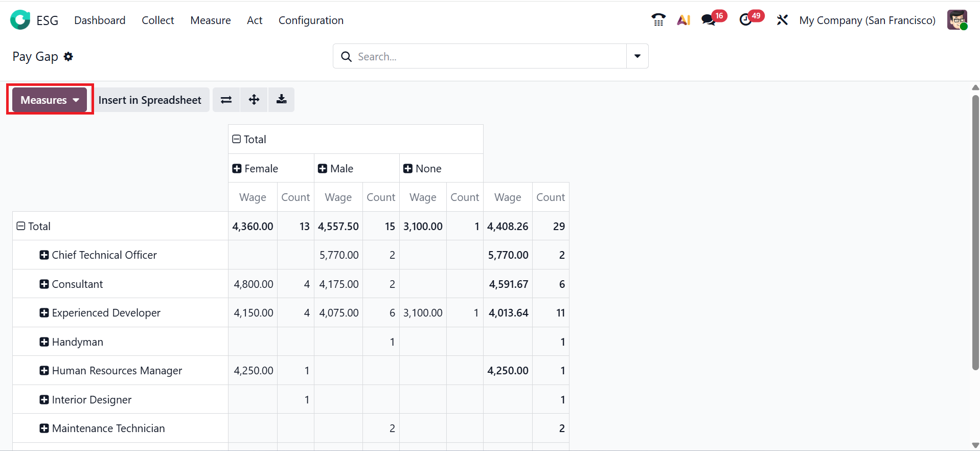Open the Configuration menu
Screen dimensions: 980x451
coord(311,20)
